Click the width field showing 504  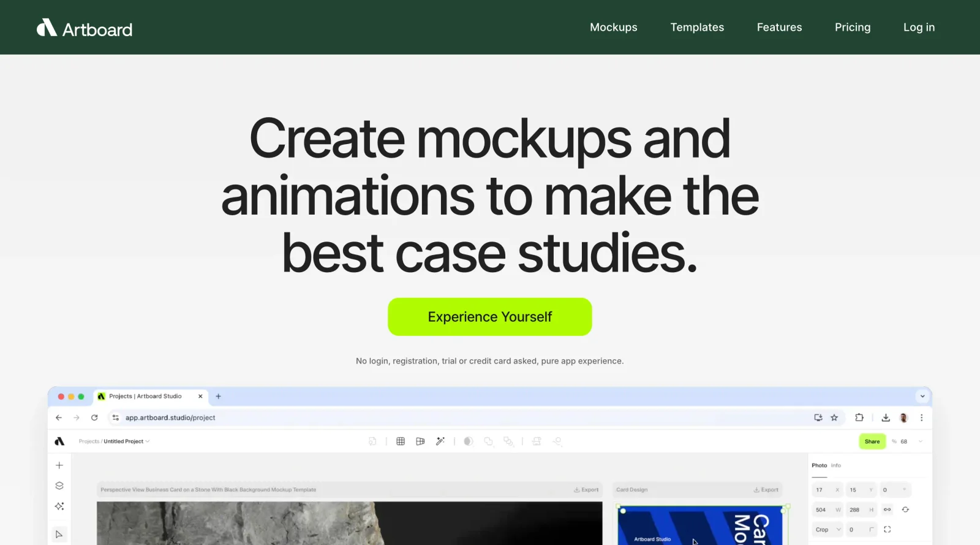827,509
